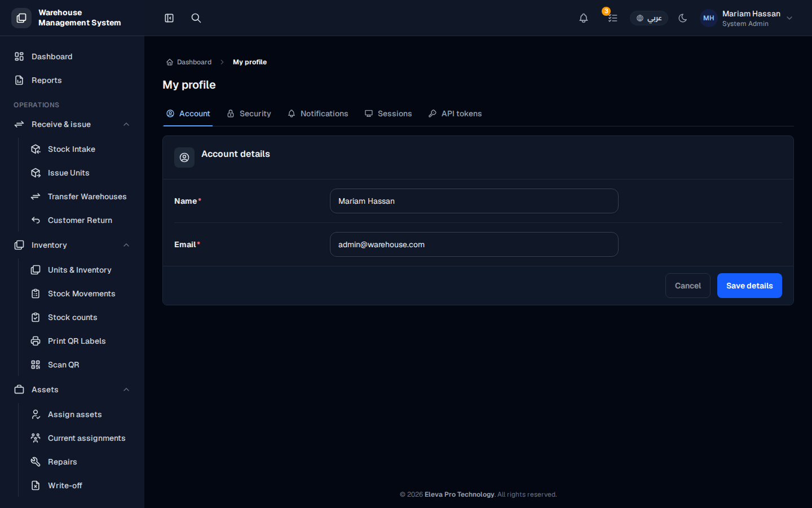Click the Stock Movements clipboard icon
This screenshot has height=508, width=812.
pos(36,294)
